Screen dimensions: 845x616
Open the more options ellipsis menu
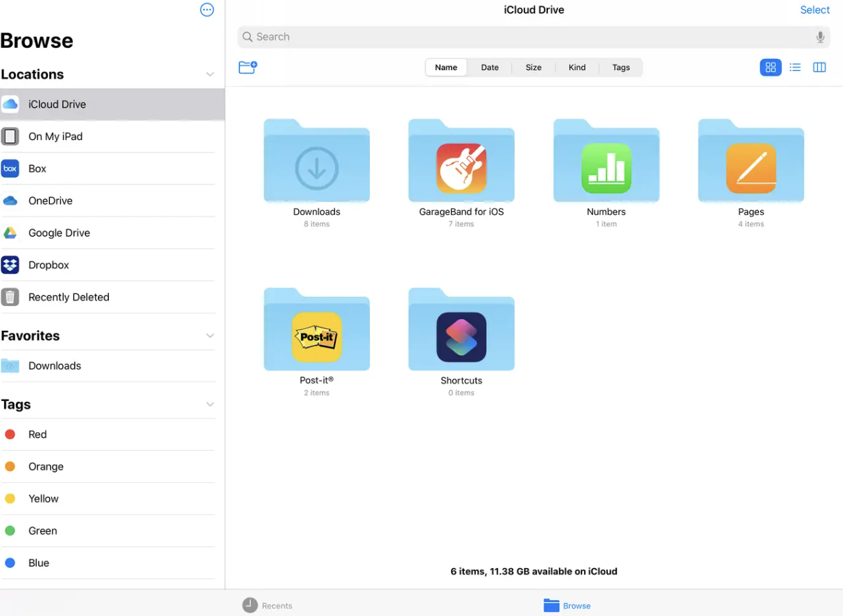(x=207, y=10)
